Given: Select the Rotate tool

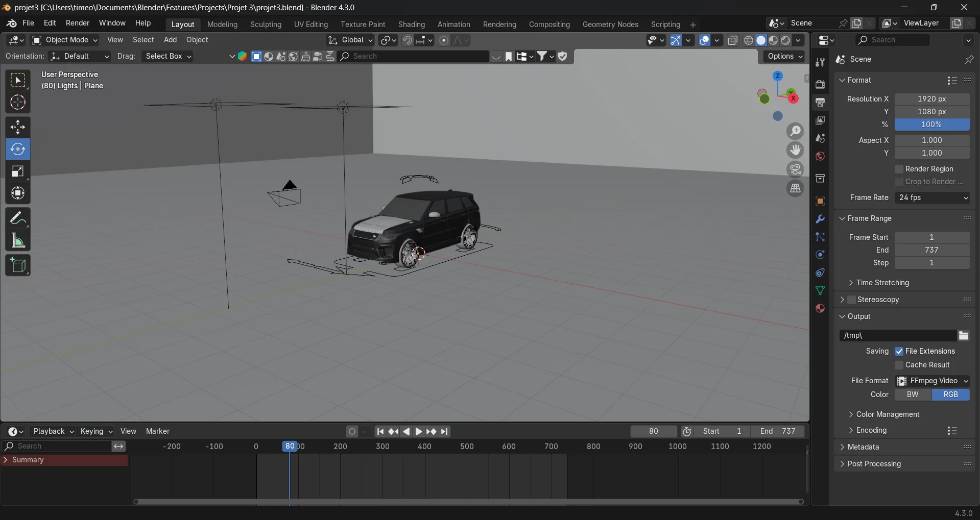Looking at the screenshot, I should (18, 149).
